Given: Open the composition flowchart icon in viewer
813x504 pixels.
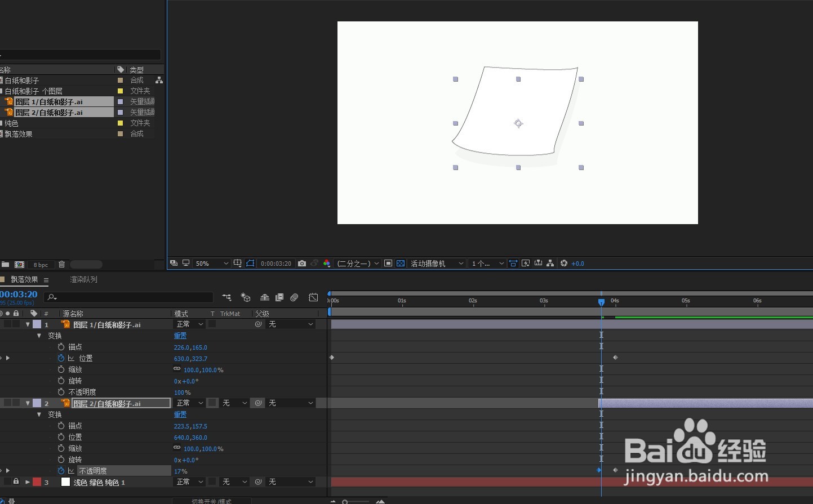Looking at the screenshot, I should point(550,264).
